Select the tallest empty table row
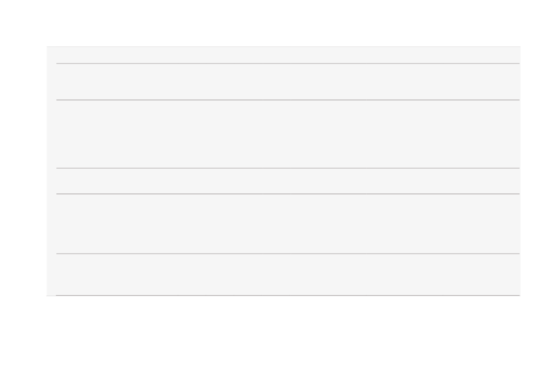The height and width of the screenshot is (392, 554). (x=288, y=134)
